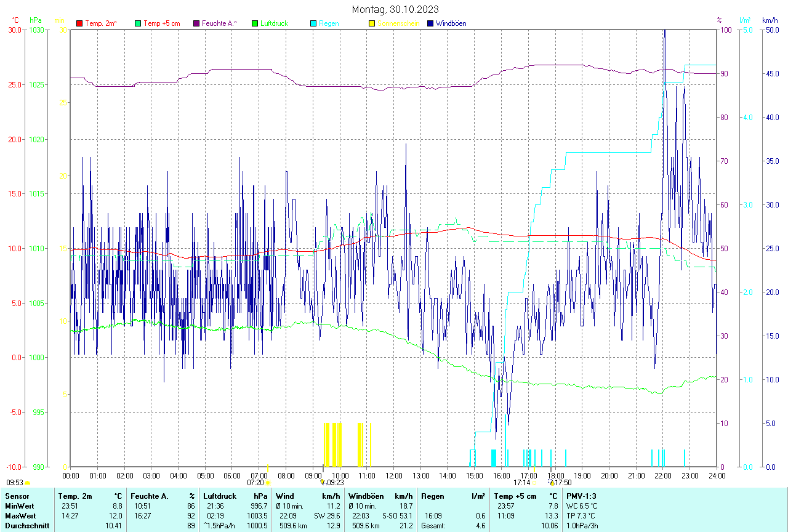This screenshot has width=788, height=532.
Task: Click the bright green Luftdruck legend swatch
Action: click(x=255, y=23)
